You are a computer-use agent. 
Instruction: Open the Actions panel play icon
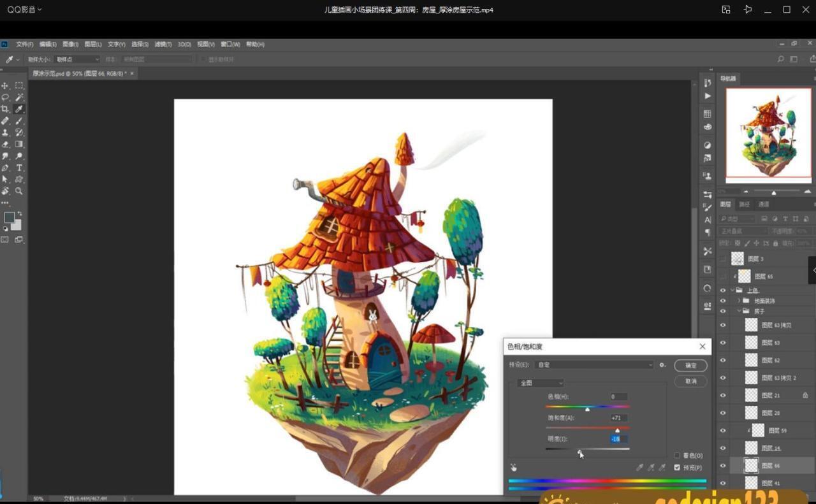click(708, 96)
